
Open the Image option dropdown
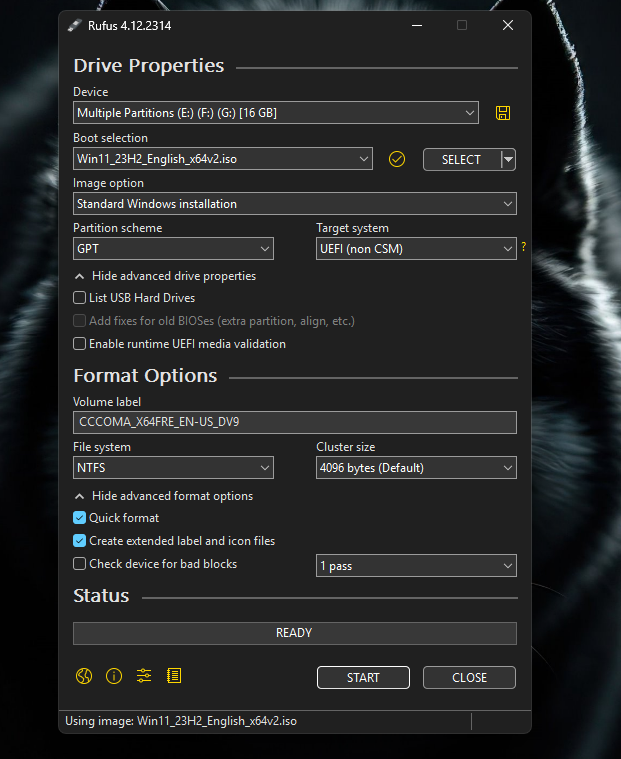[295, 204]
